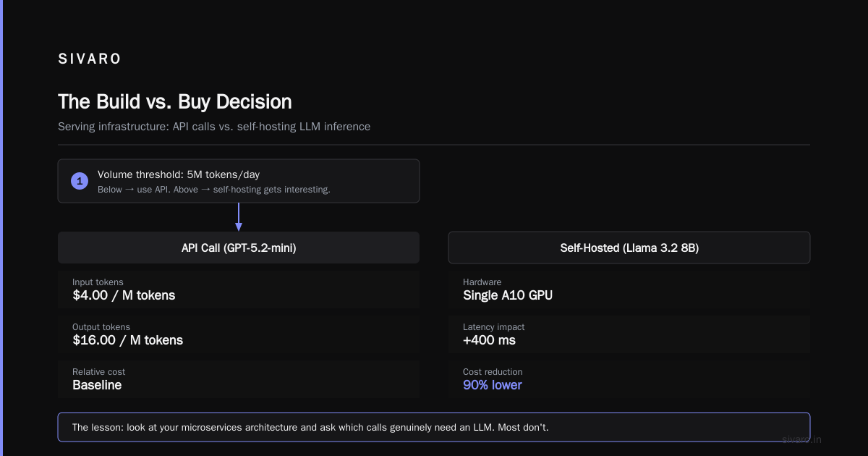Click the "90% lower" highlighted value
Image resolution: width=868 pixels, height=456 pixels.
coord(493,385)
